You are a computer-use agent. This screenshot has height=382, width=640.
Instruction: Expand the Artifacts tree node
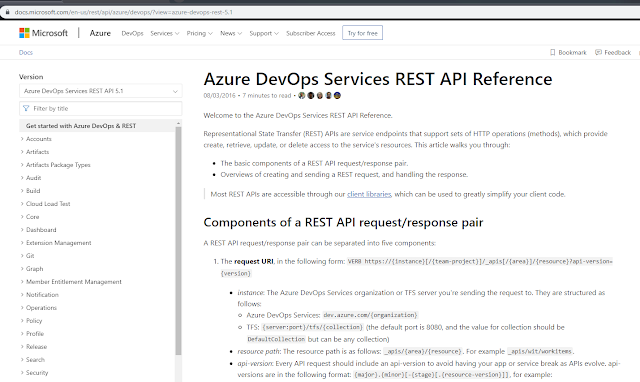coord(22,152)
